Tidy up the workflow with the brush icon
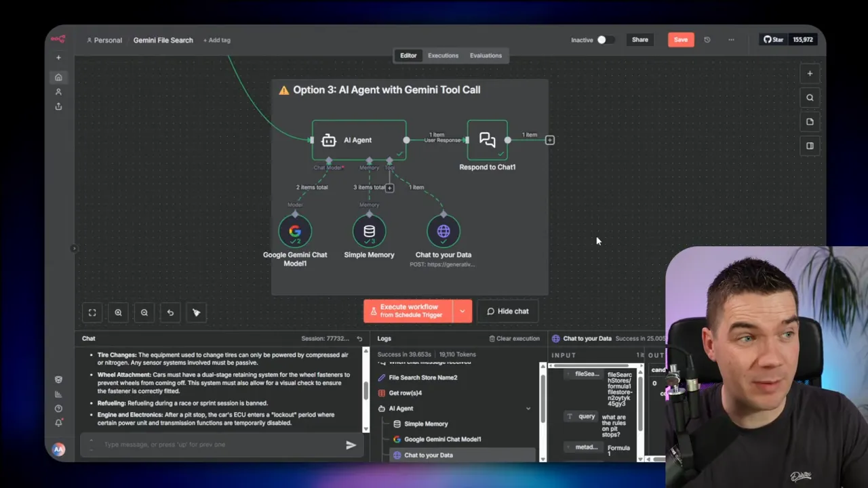This screenshot has height=488, width=868. pyautogui.click(x=196, y=312)
